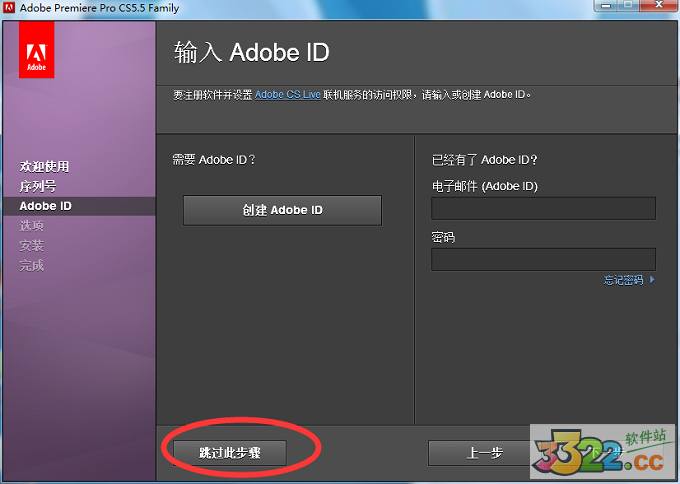Close the installer window
This screenshot has height=484, width=680.
659,5
